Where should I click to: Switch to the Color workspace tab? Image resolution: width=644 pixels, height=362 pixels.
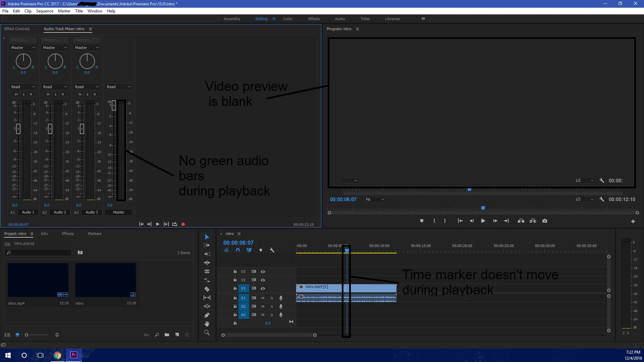[x=287, y=19]
